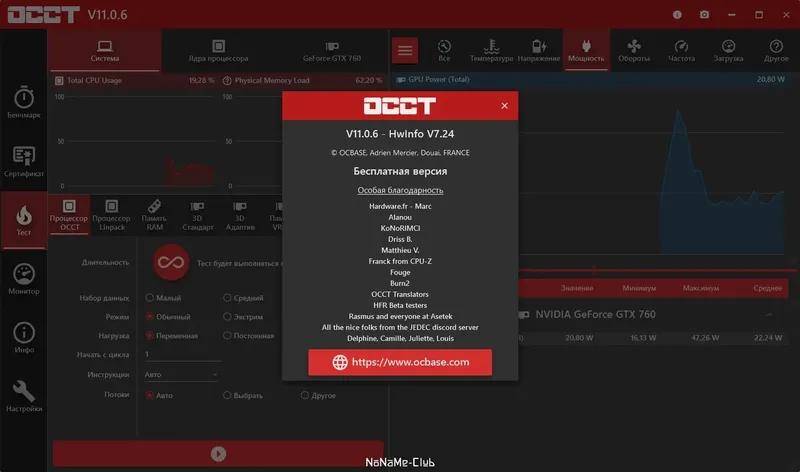Select the Процессор Linpack test

pyautogui.click(x=112, y=215)
